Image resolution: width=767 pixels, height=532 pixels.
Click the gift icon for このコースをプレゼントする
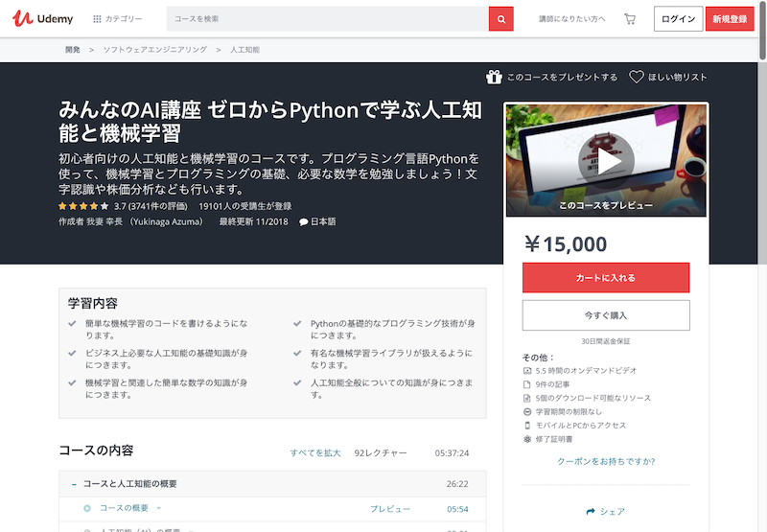pos(494,77)
